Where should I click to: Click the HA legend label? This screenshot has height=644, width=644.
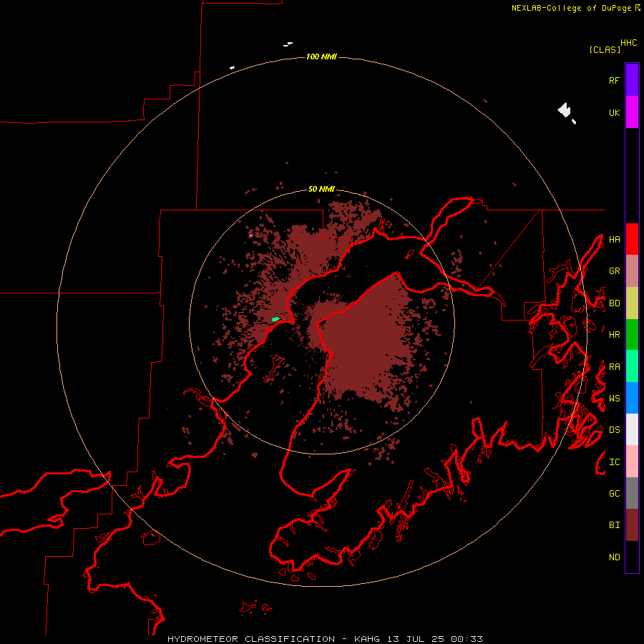click(x=614, y=240)
